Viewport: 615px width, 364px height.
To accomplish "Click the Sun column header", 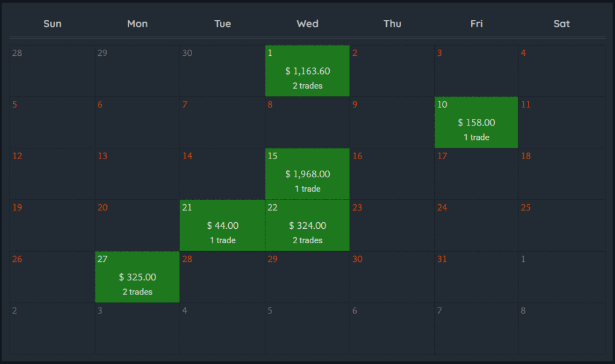I will (x=52, y=24).
